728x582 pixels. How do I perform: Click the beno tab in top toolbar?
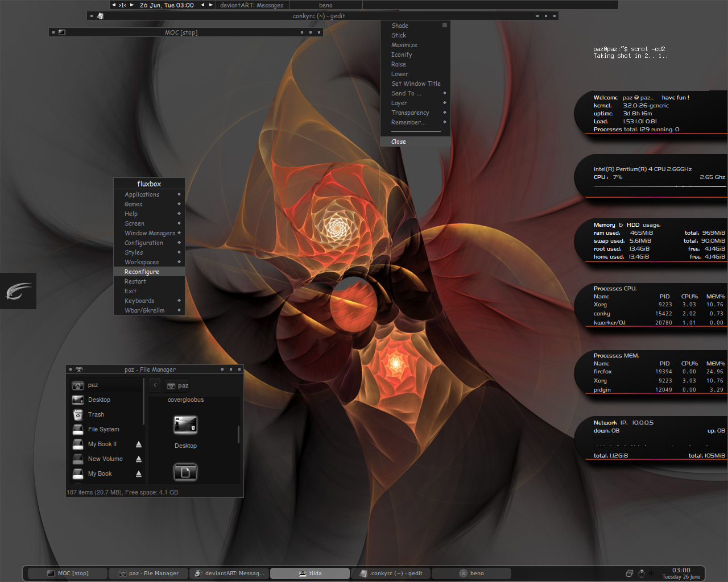(x=325, y=5)
